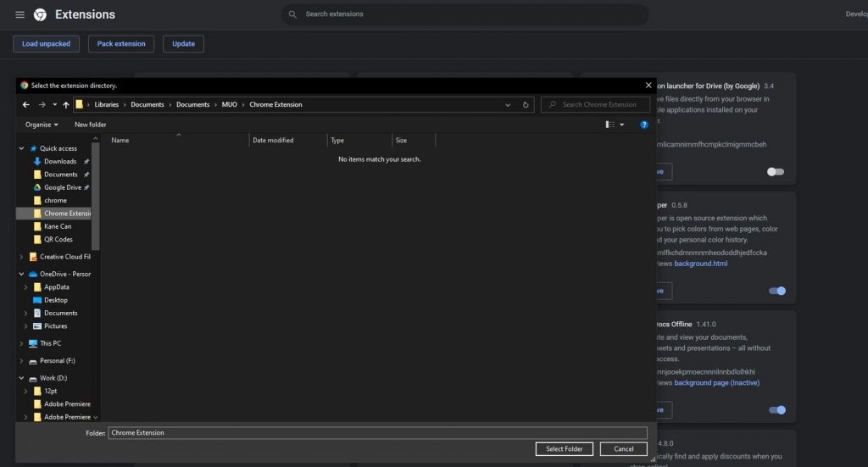Open Google Drive in Quick access
This screenshot has height=467, width=868.
click(x=61, y=187)
